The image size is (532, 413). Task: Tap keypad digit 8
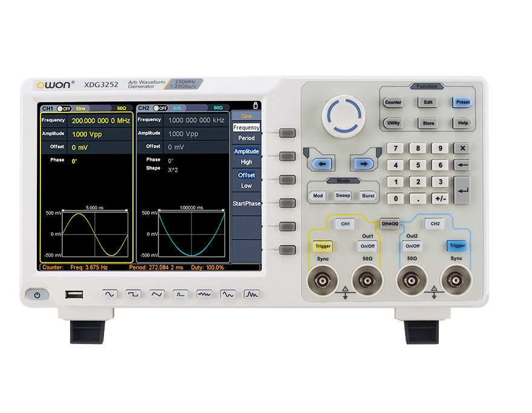coord(418,148)
